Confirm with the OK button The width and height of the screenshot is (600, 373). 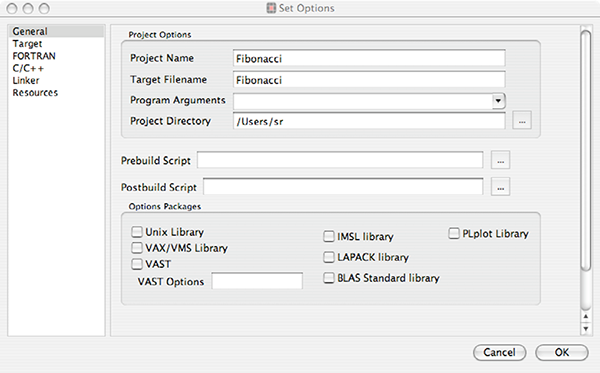[562, 352]
